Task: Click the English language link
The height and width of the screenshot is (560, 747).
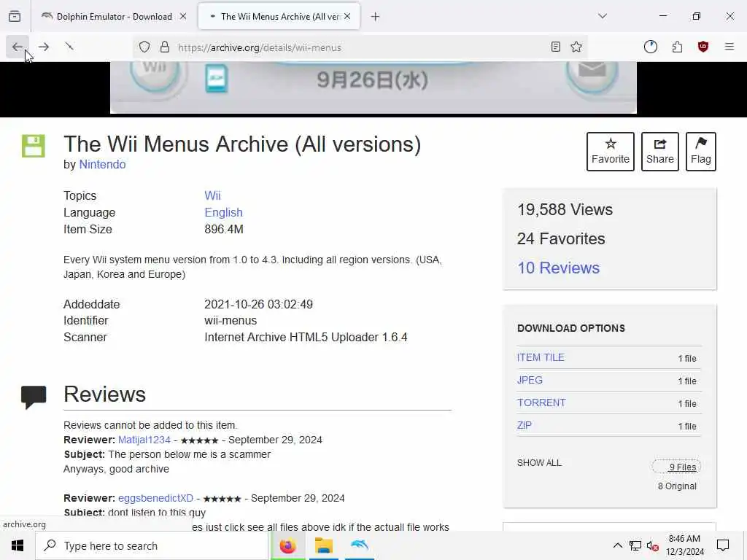Action: pyautogui.click(x=223, y=212)
